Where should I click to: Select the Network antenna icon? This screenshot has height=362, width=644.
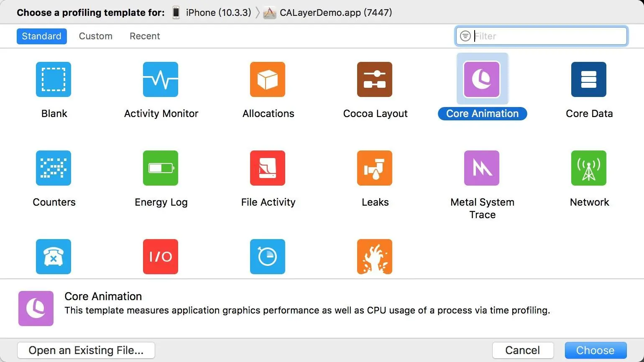(589, 168)
